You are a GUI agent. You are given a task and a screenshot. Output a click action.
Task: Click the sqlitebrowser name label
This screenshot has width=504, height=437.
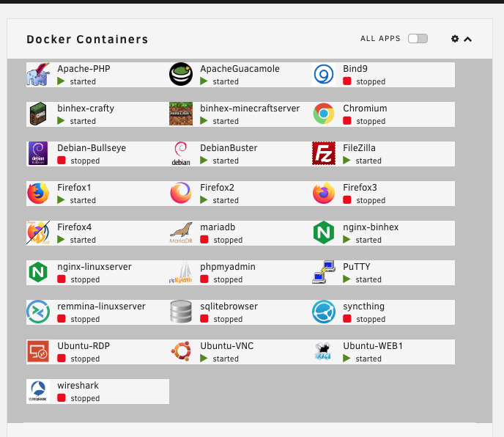pyautogui.click(x=229, y=306)
